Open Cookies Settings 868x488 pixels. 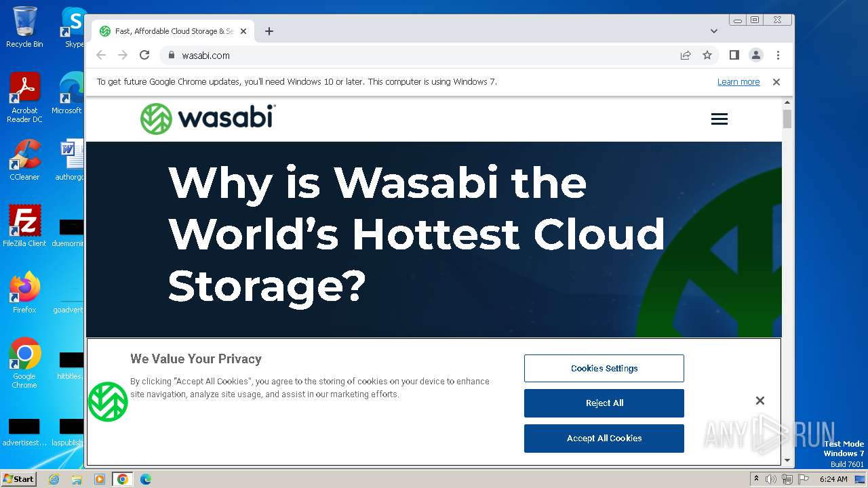(604, 369)
